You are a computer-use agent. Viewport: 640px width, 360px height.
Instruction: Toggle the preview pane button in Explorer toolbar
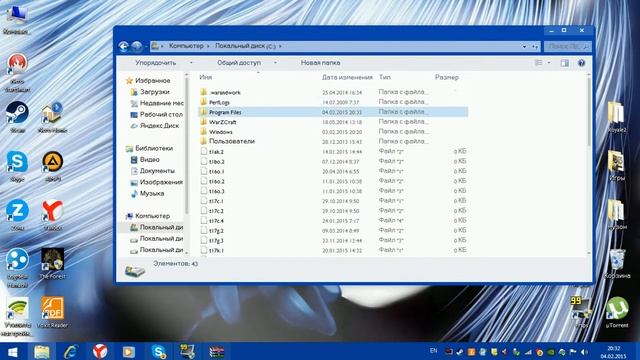tap(564, 63)
